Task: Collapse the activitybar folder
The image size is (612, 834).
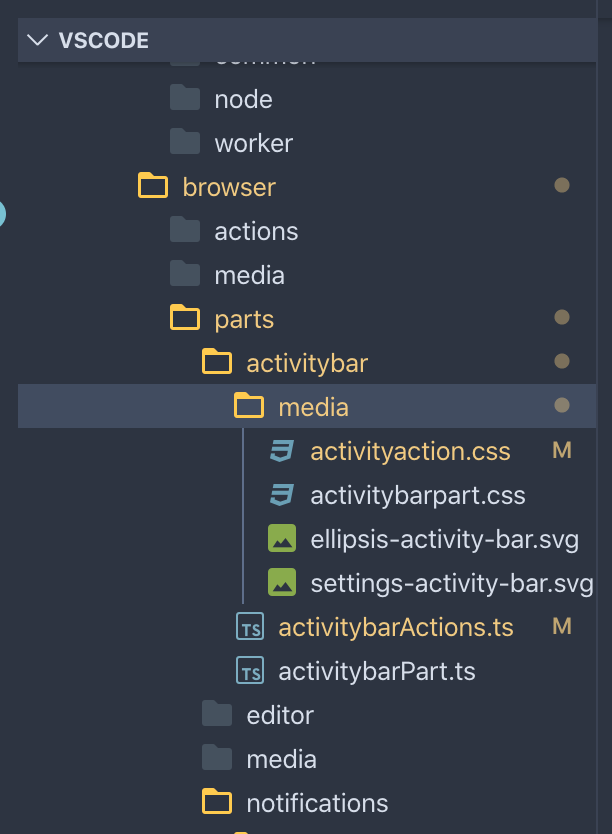Action: [x=306, y=364]
